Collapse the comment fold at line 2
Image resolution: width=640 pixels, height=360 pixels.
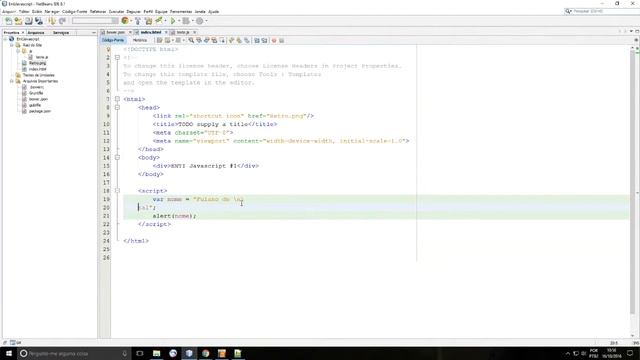[117, 58]
